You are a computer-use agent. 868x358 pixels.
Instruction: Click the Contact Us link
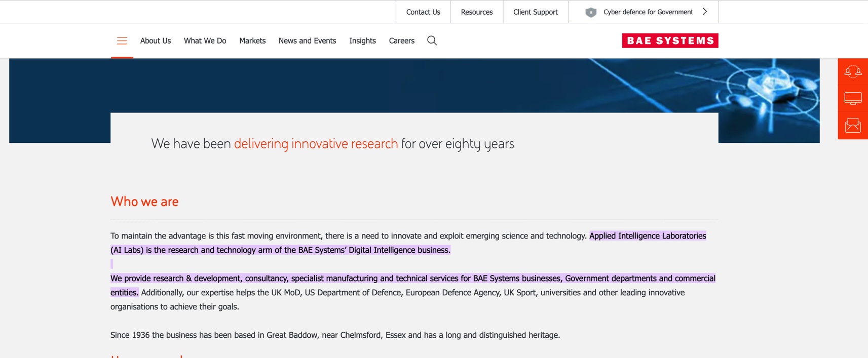point(423,12)
